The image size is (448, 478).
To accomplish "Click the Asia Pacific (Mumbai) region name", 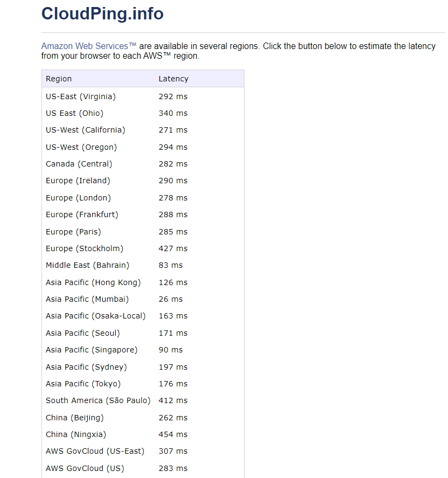I will [x=87, y=299].
